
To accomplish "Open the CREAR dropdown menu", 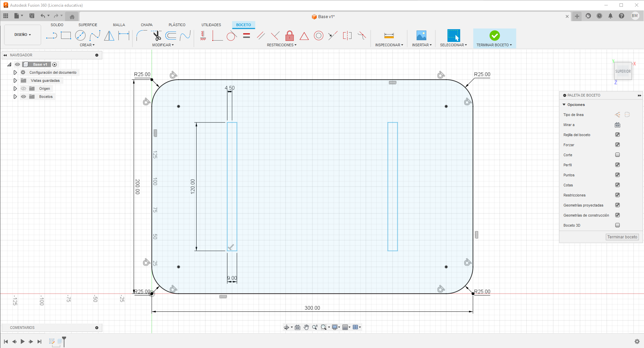I will (x=87, y=45).
